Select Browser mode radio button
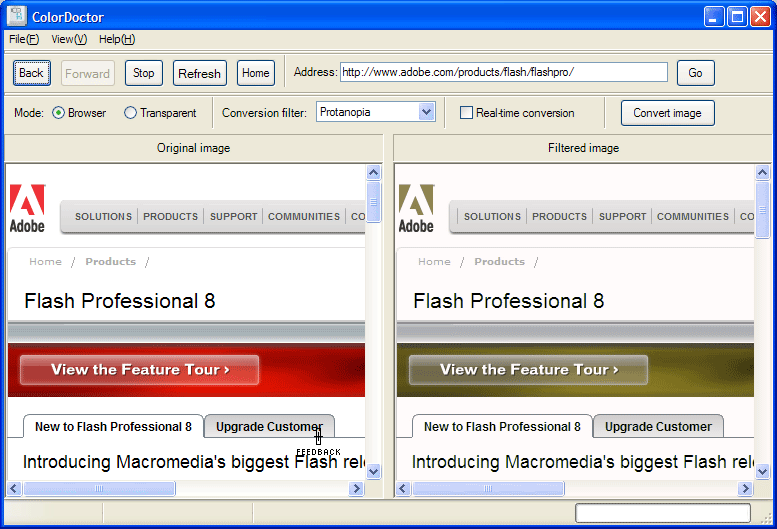This screenshot has width=777, height=529. point(58,113)
